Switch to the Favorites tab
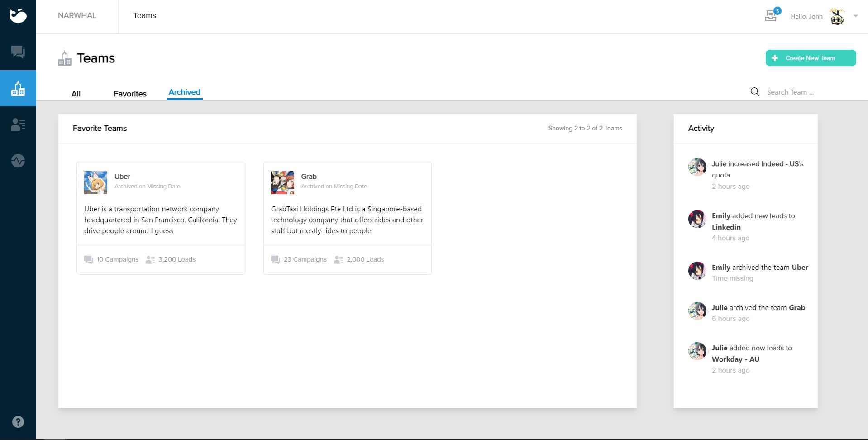The height and width of the screenshot is (440, 868). pos(130,94)
